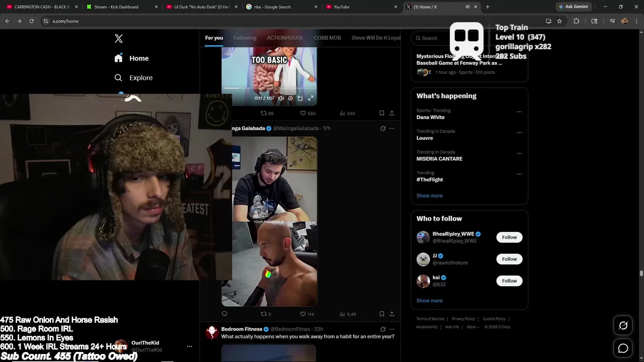Click the page vertical scrollbar thumb
The width and height of the screenshot is (644, 362).
pos(641,274)
